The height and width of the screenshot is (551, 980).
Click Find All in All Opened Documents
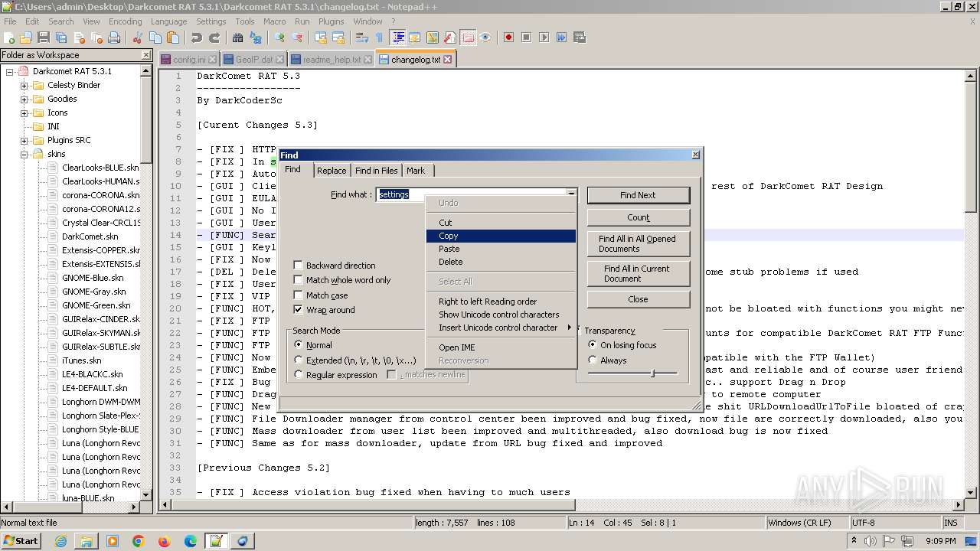638,243
